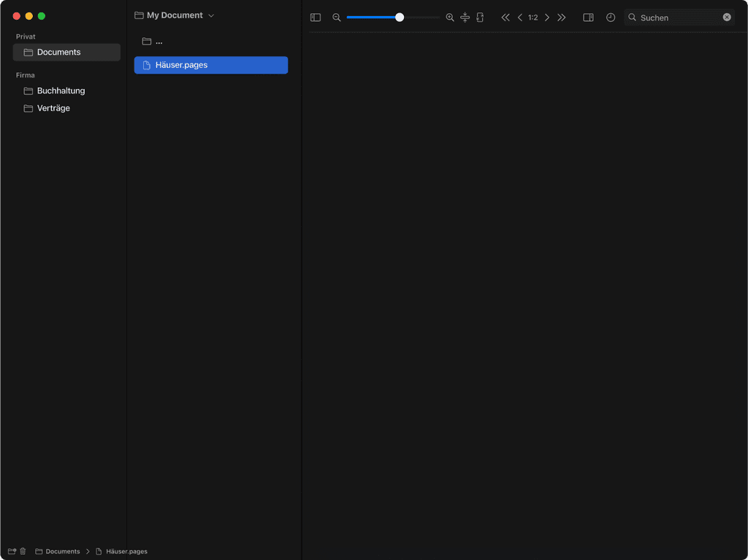Click the fit-to-height icon in toolbar
Viewport: 748px width, 560px height.
click(465, 18)
